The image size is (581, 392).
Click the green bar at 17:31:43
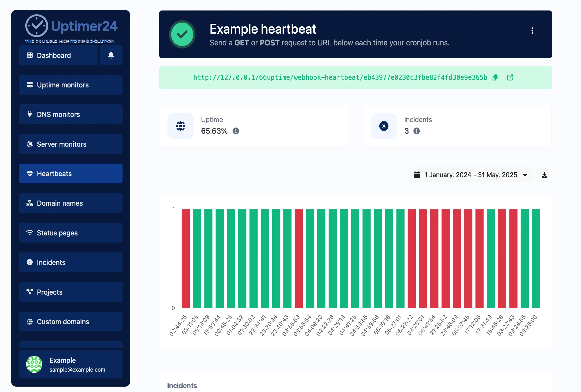coord(491,258)
